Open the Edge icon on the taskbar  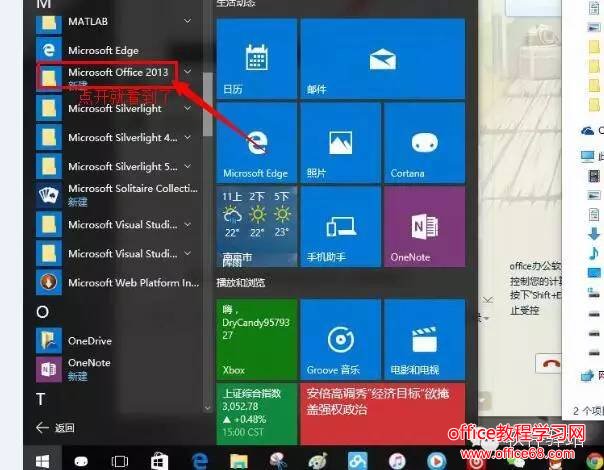click(x=200, y=461)
